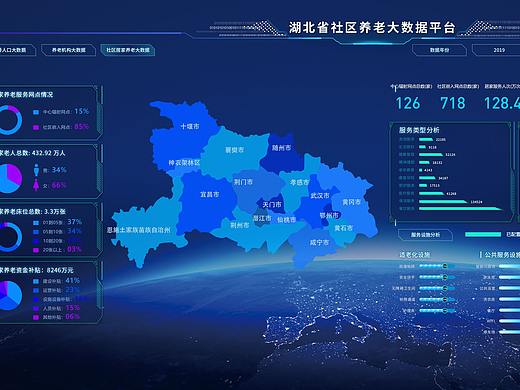Select 襄阳市 region on the map
Screen dimensions: 520x390
point(235,150)
